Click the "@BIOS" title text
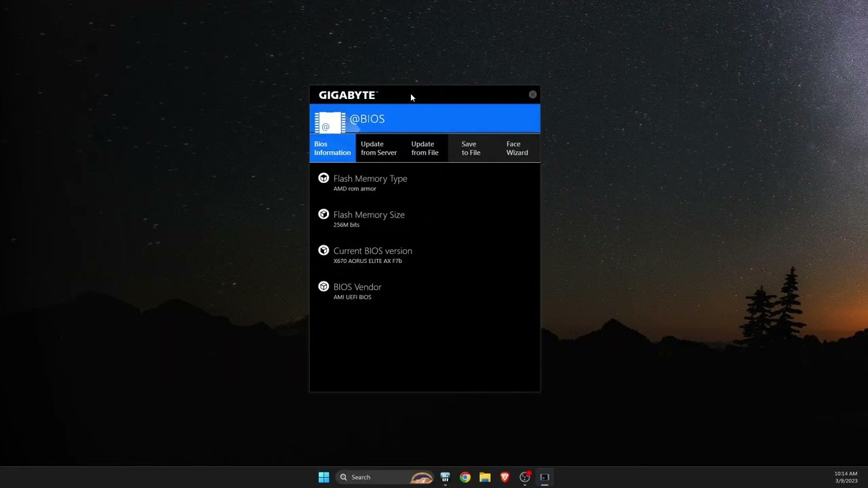Image resolution: width=868 pixels, height=488 pixels. pyautogui.click(x=367, y=119)
